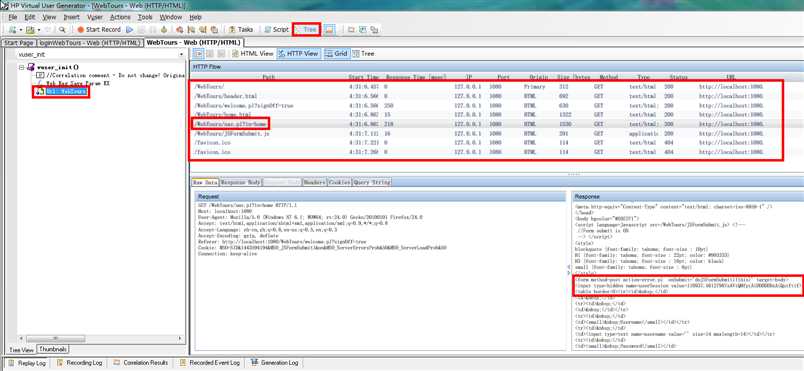Toggle HTML View in snapshot pane
The image size is (804, 371).
coord(253,53)
